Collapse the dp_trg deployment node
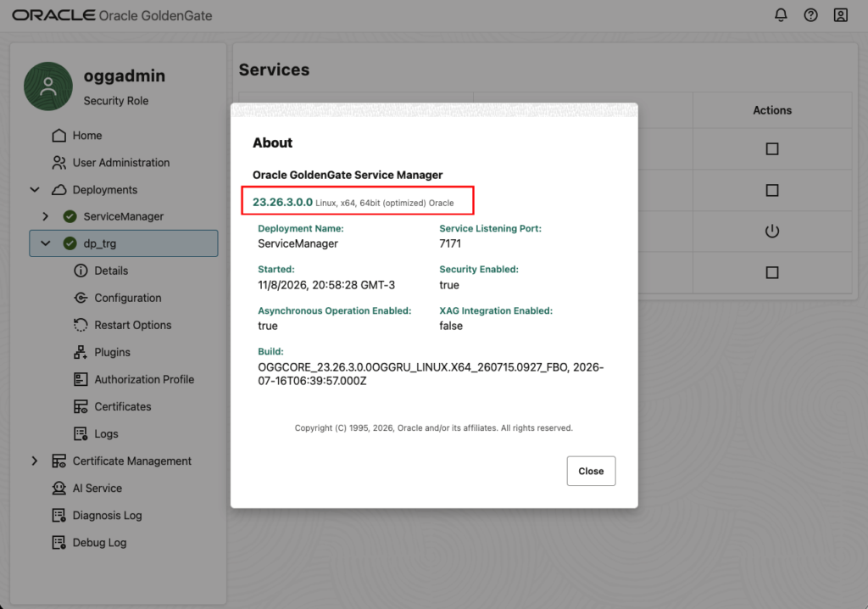This screenshot has height=609, width=868. click(x=46, y=243)
